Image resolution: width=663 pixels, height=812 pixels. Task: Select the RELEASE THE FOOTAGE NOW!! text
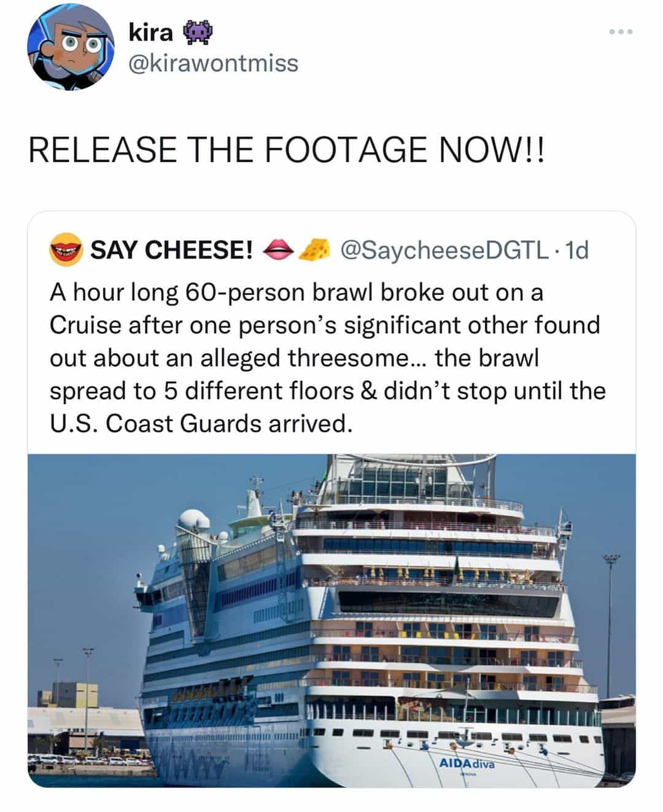coord(286,151)
